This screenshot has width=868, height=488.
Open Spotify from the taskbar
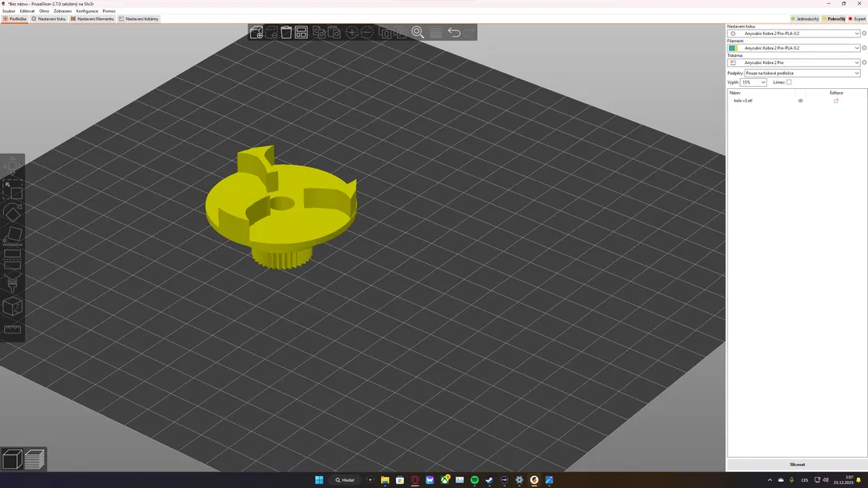tap(474, 479)
